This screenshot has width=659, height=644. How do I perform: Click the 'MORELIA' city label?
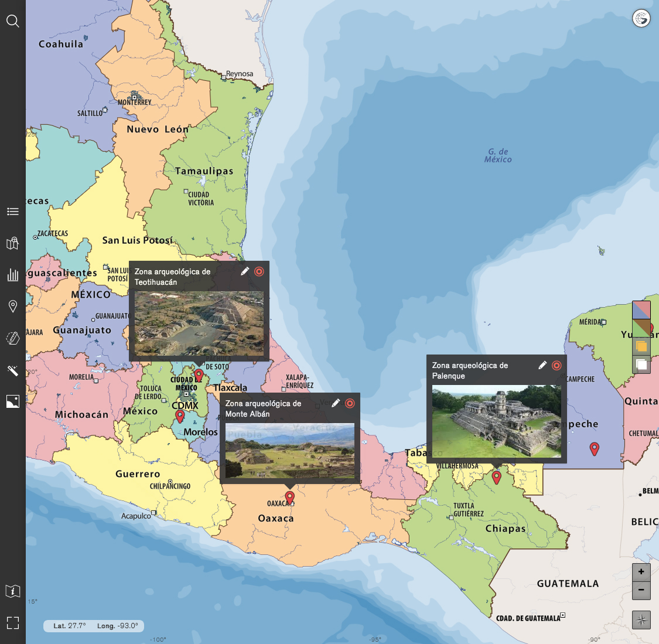pyautogui.click(x=81, y=377)
